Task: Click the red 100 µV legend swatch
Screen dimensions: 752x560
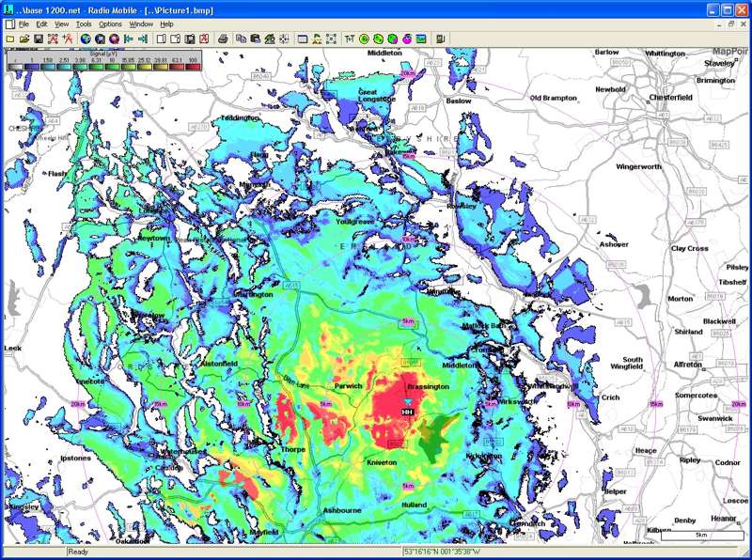Action: (x=193, y=67)
